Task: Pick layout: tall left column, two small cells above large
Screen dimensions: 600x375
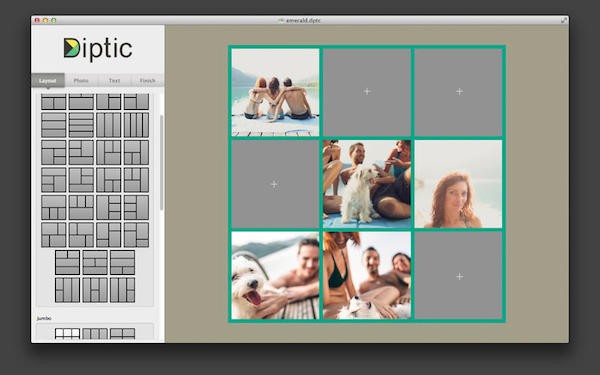Action: (109, 152)
